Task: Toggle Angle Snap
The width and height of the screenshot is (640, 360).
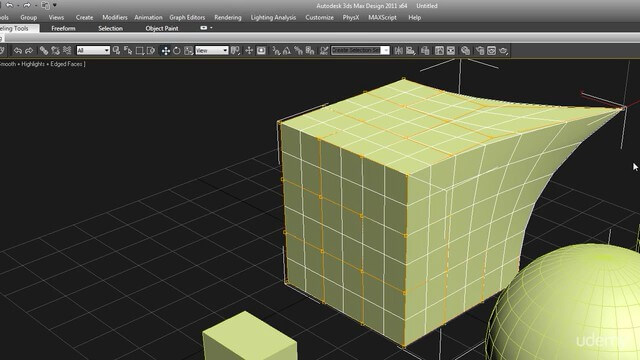Action: 287,51
